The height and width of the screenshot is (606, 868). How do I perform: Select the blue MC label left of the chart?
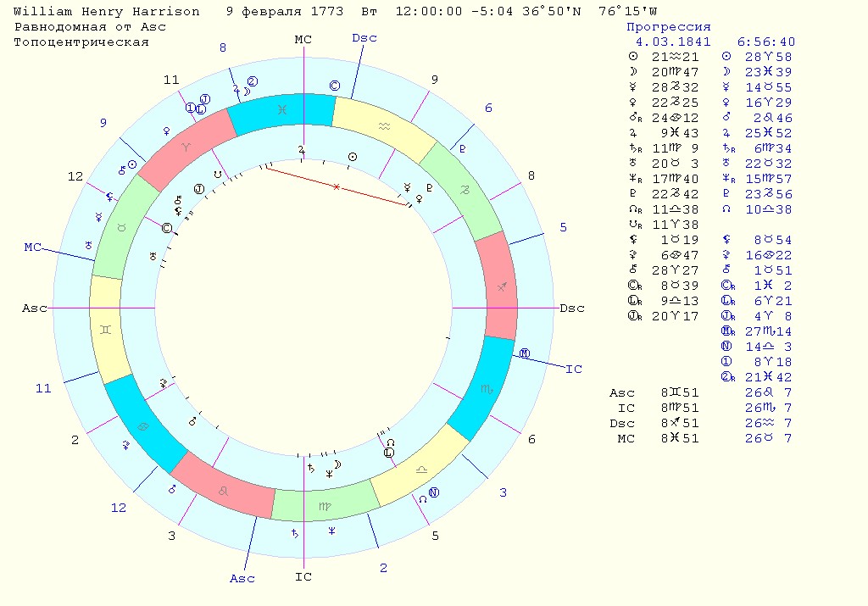(x=33, y=247)
